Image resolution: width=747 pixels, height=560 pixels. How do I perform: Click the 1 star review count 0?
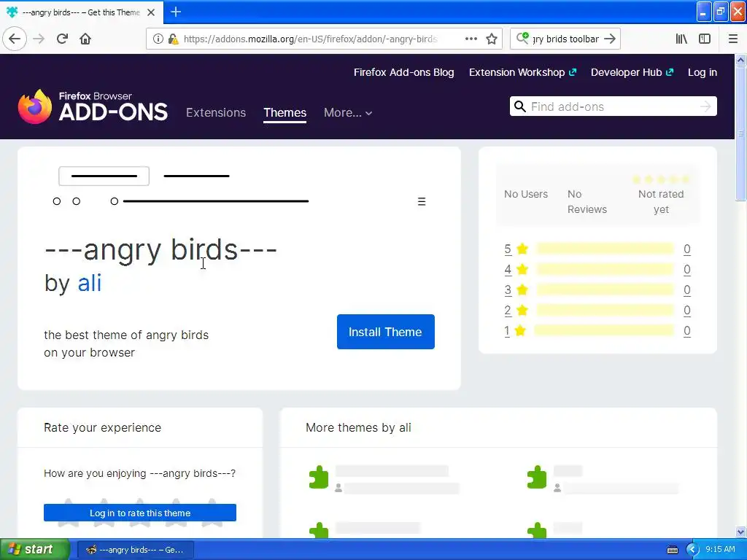point(687,331)
